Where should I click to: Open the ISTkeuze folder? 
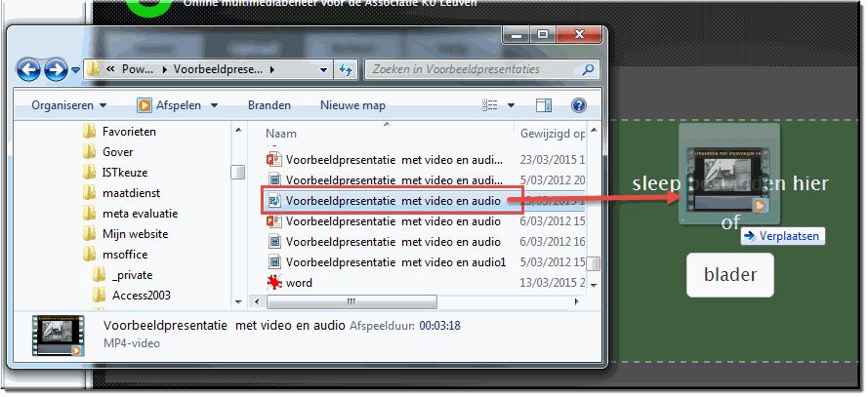tap(125, 173)
